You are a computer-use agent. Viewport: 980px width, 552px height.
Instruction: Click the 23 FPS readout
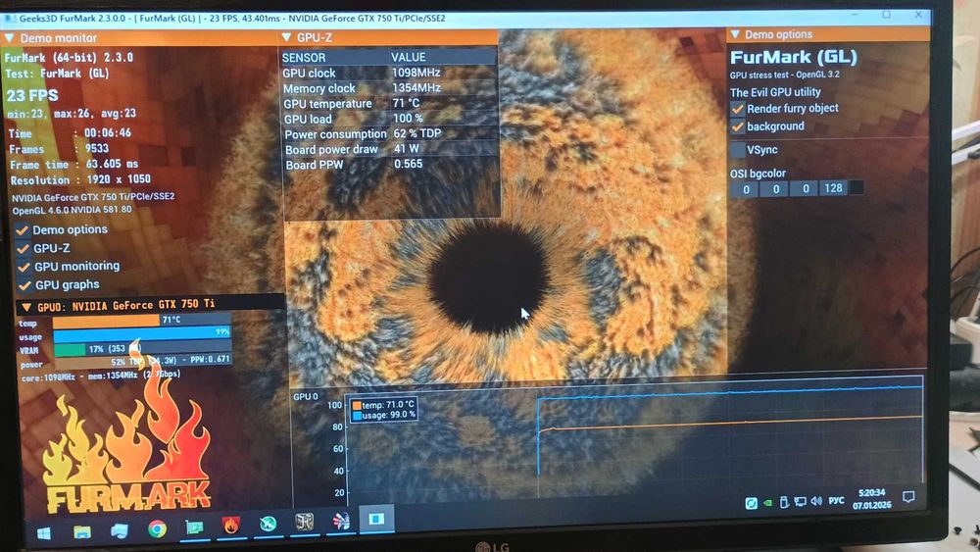pyautogui.click(x=32, y=96)
